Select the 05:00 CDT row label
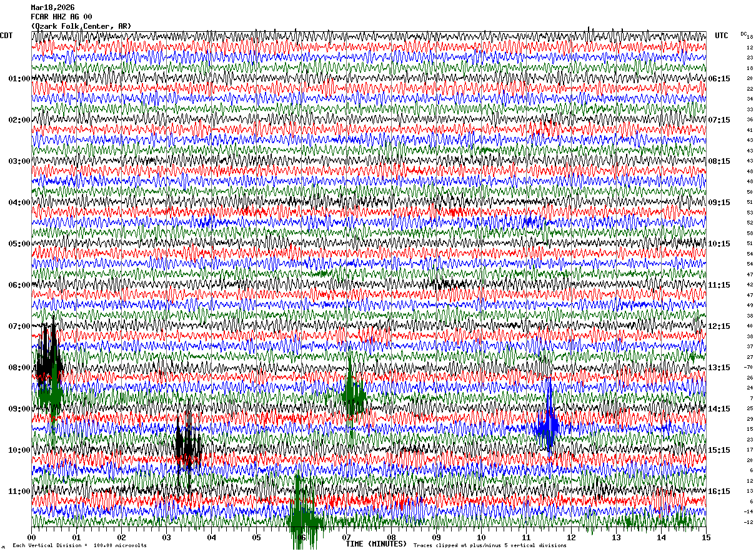The image size is (756, 554). click(19, 244)
